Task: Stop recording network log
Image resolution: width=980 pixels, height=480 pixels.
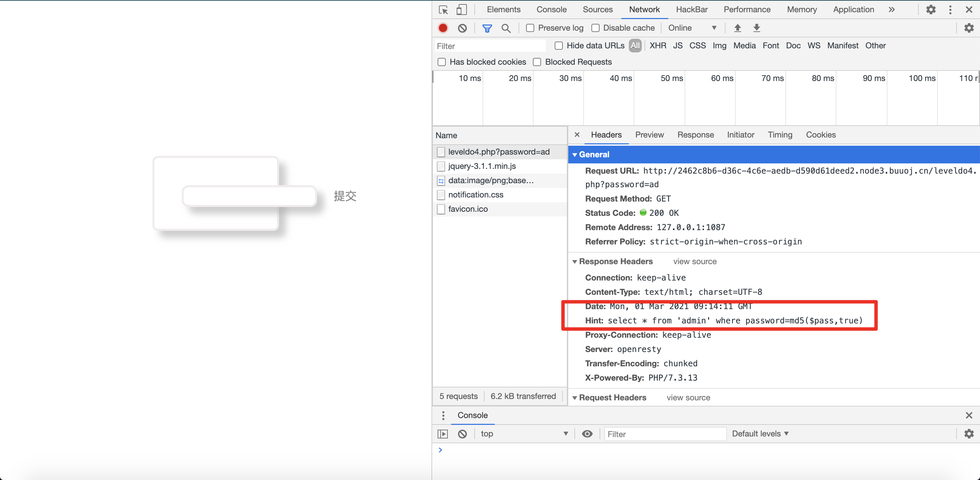Action: tap(443, 28)
